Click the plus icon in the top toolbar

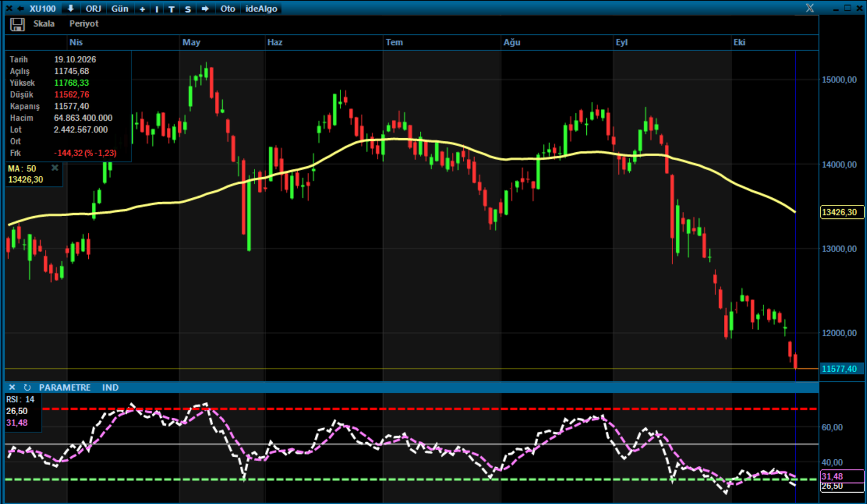pos(143,9)
